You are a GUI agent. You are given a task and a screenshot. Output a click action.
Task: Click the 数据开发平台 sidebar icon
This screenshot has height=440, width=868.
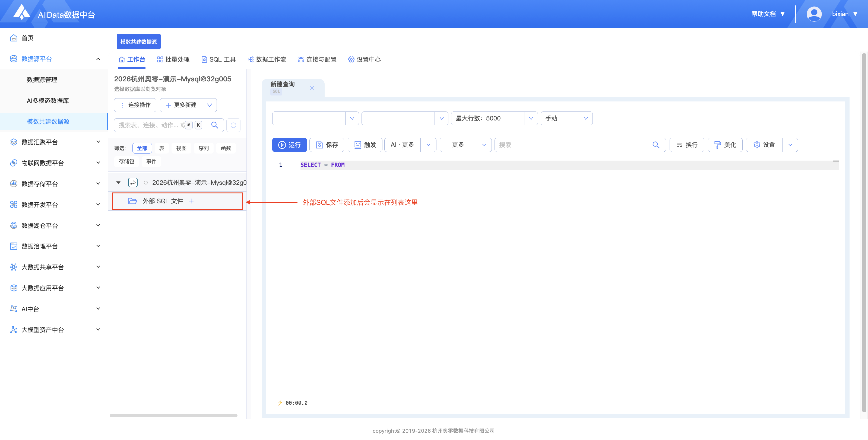[x=14, y=205]
